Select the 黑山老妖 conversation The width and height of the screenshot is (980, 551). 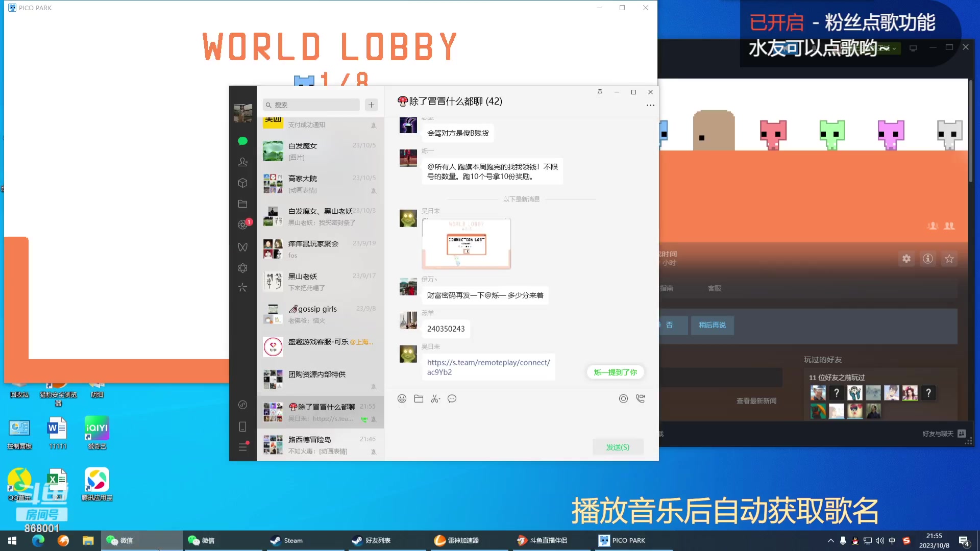pyautogui.click(x=320, y=282)
